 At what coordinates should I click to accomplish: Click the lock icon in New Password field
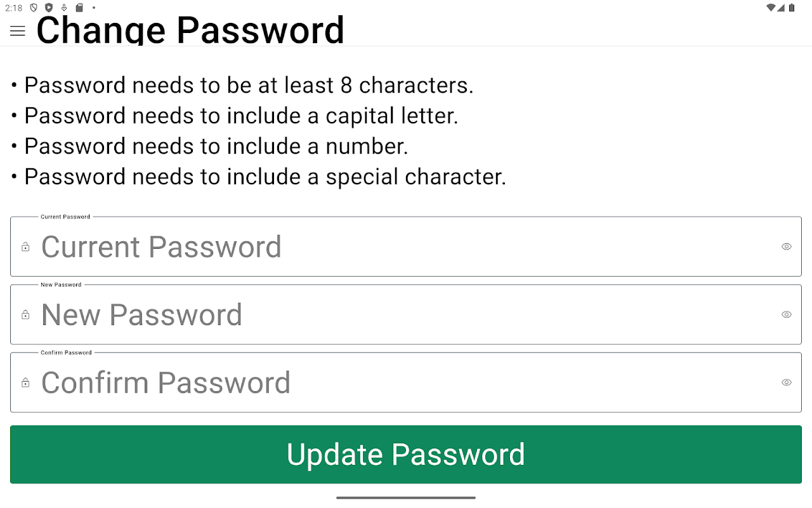tap(25, 315)
